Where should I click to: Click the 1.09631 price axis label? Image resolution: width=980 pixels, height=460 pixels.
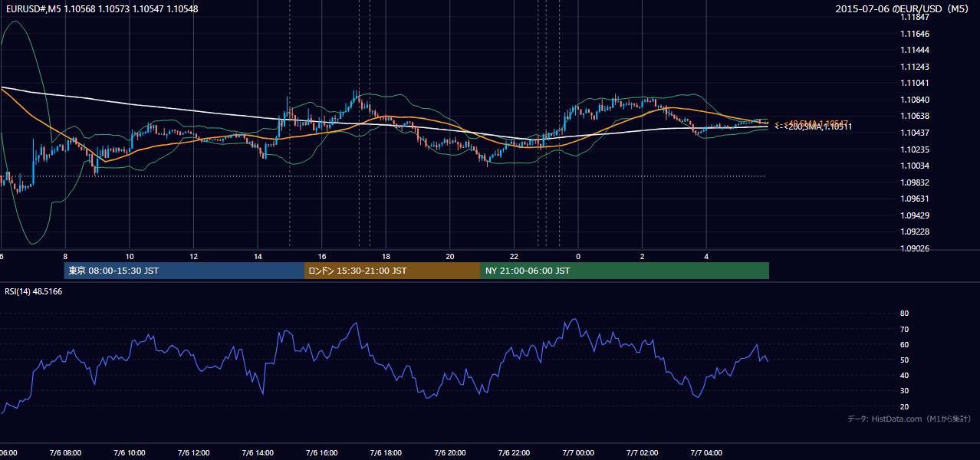(915, 199)
